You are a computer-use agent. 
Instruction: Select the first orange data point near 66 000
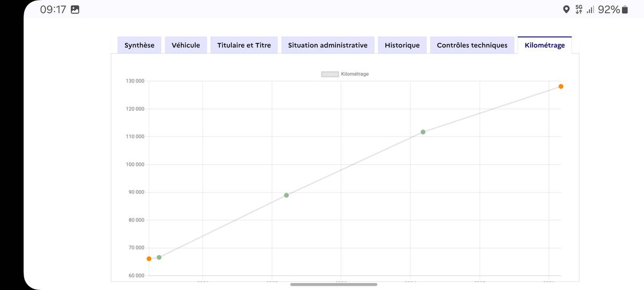[x=149, y=259]
